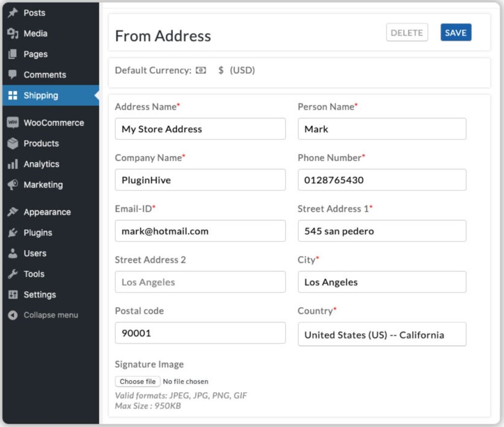
Task: Open the Products menu item
Action: coord(51,143)
